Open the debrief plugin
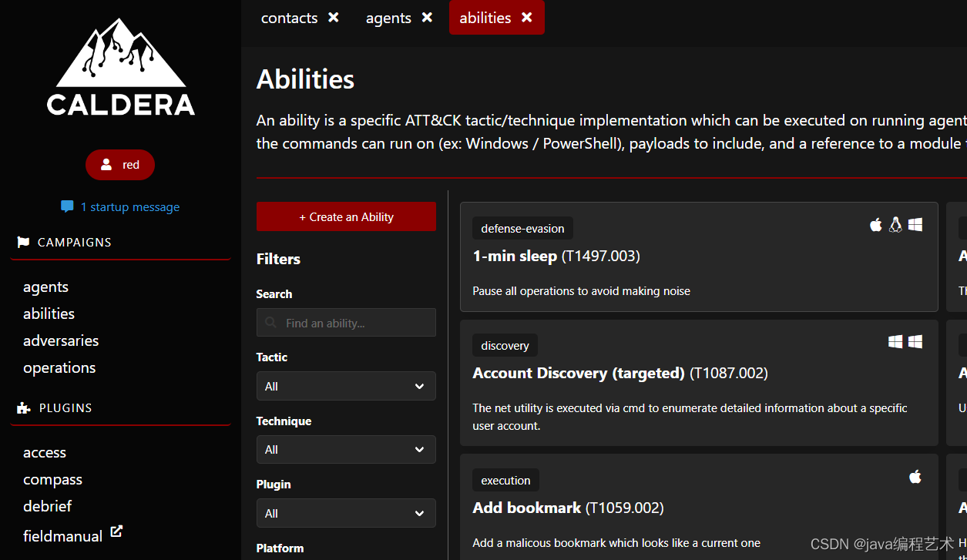The width and height of the screenshot is (967, 560). (47, 506)
